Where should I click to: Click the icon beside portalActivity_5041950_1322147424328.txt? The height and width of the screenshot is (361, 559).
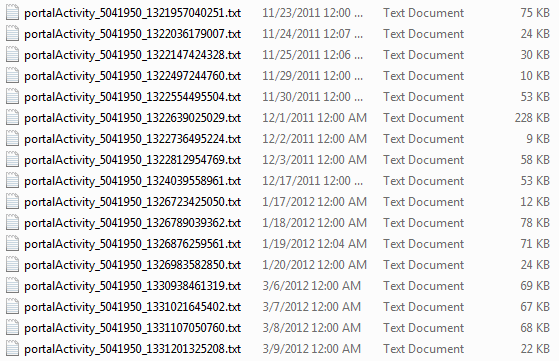(12, 55)
